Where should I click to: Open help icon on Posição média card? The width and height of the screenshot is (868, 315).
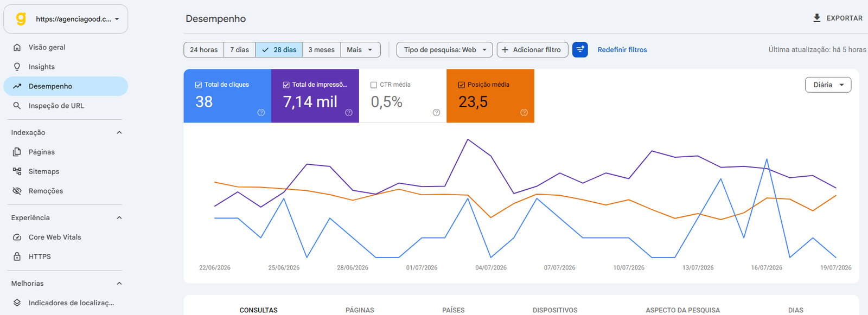click(x=524, y=113)
